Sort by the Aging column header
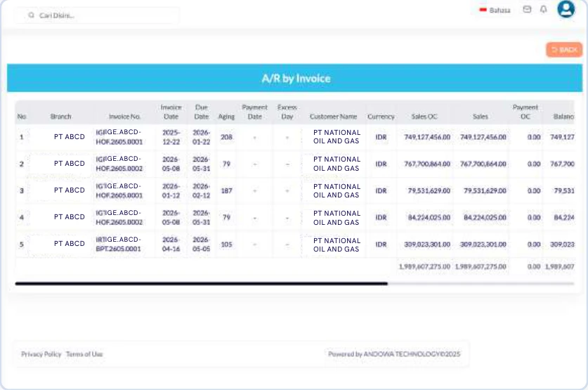This screenshot has height=390, width=588. point(226,117)
